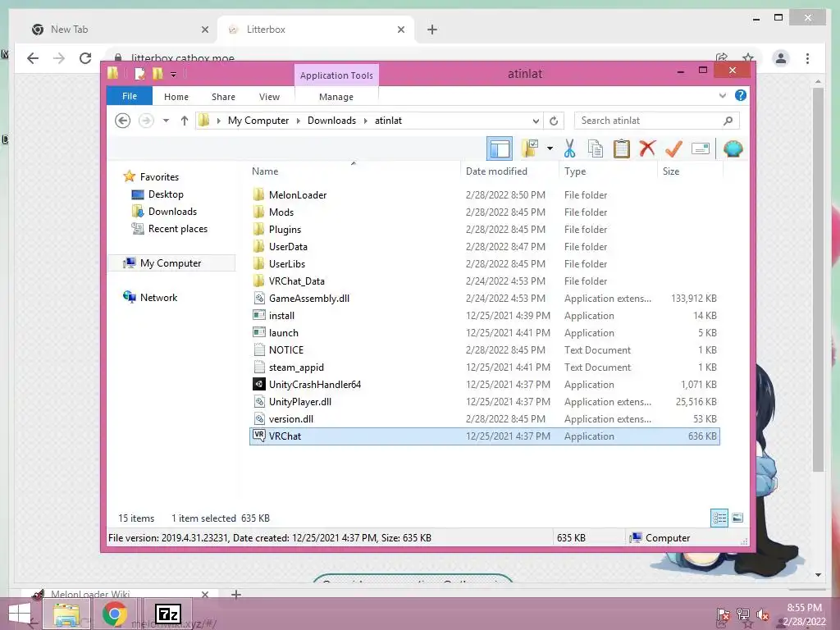
Task: Go up one folder level
Action: [x=185, y=121]
